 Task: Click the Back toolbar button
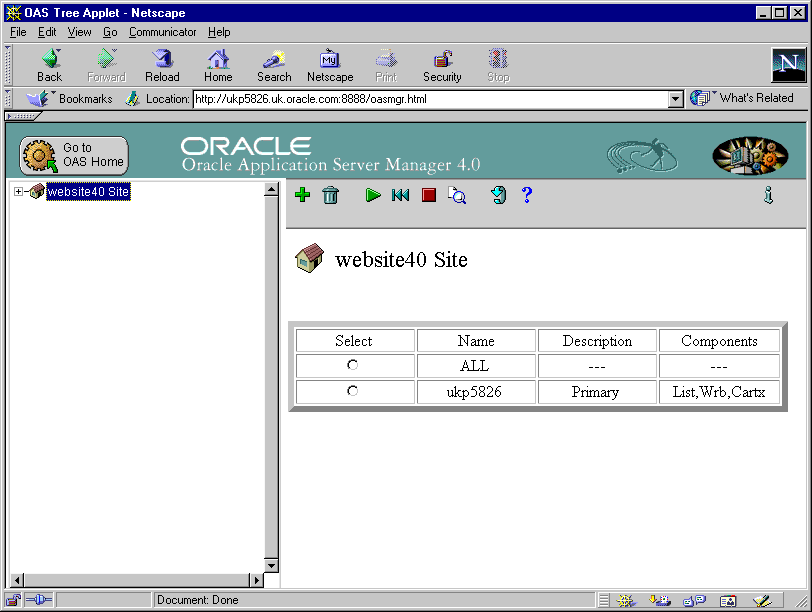point(50,66)
